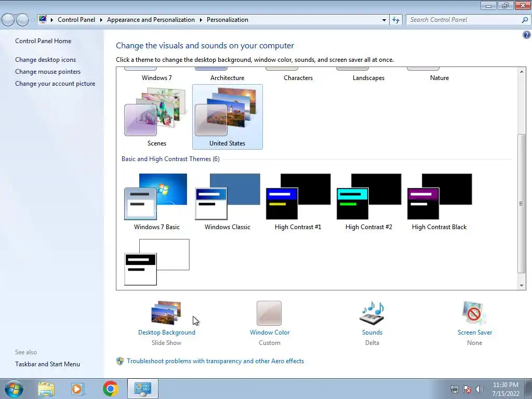The width and height of the screenshot is (532, 399).
Task: Open the Screen Saver icon
Action: [474, 313]
